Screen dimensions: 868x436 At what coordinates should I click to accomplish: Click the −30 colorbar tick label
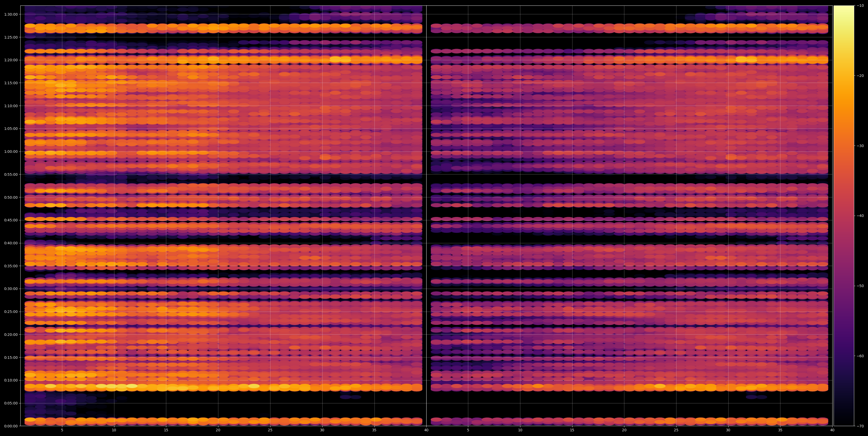860,146
